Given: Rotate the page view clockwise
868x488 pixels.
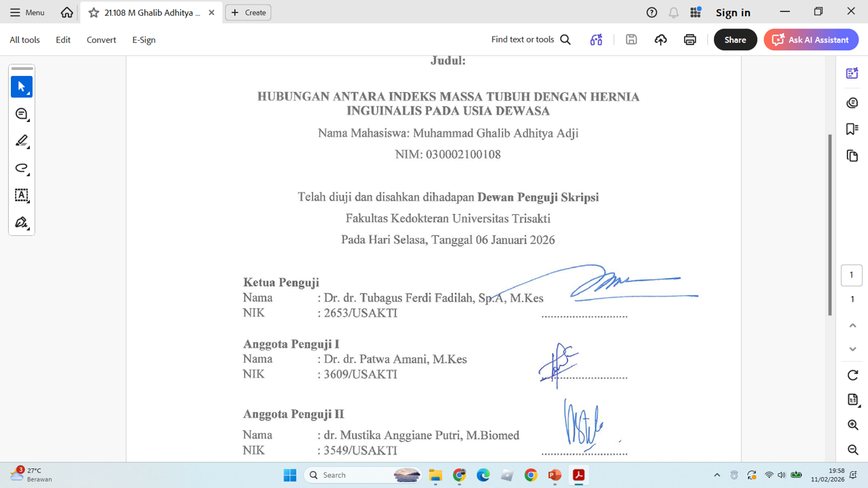Looking at the screenshot, I should click(x=852, y=375).
